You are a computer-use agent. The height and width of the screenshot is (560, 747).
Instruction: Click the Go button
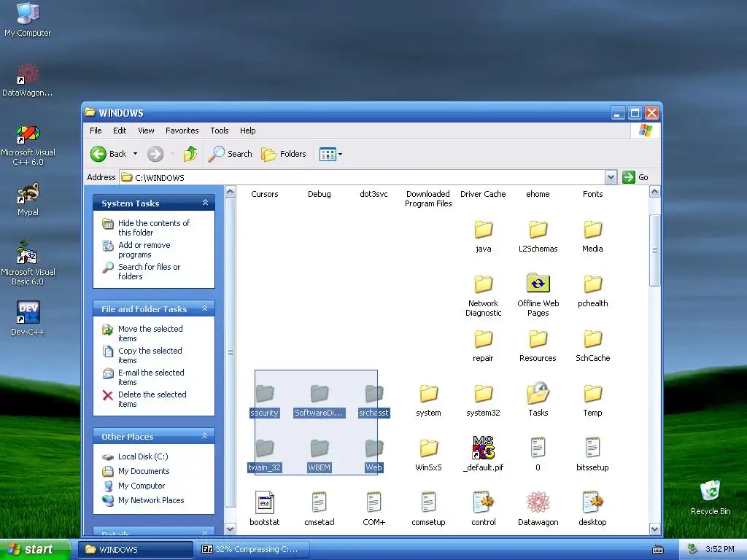click(x=635, y=177)
